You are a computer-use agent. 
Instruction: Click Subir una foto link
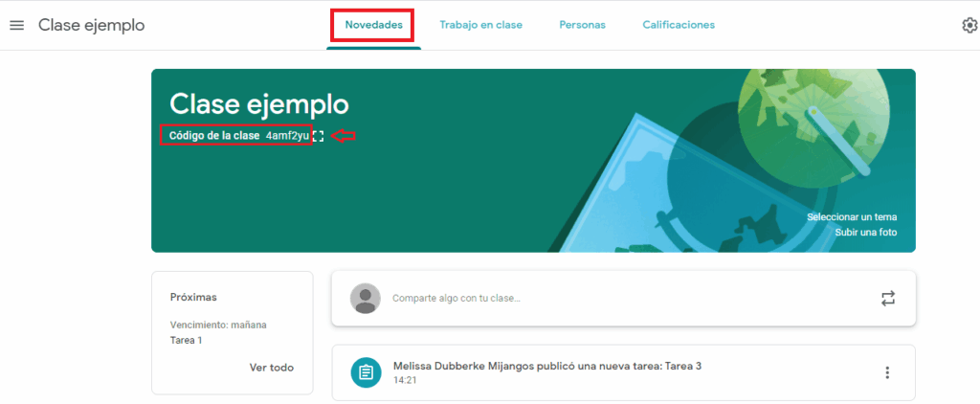point(865,233)
